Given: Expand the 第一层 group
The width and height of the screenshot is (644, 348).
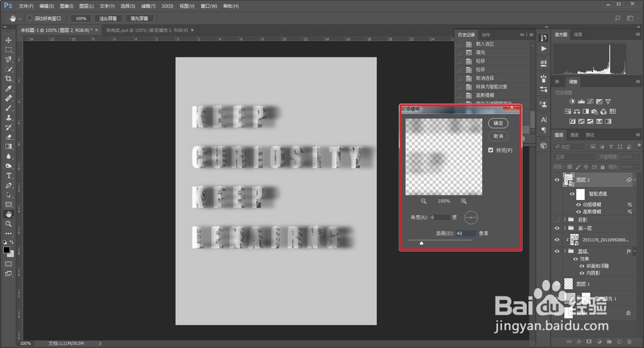Looking at the screenshot, I should (565, 228).
